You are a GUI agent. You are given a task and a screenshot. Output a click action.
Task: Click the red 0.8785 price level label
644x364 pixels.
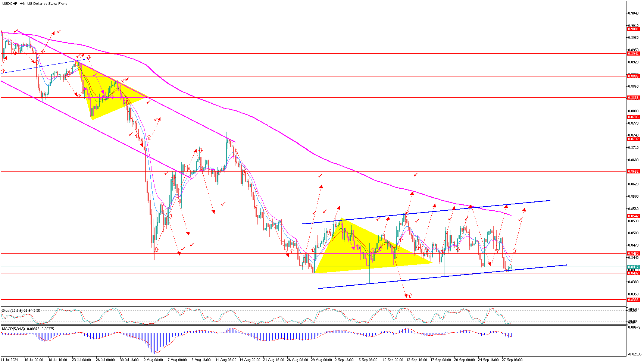(633, 117)
